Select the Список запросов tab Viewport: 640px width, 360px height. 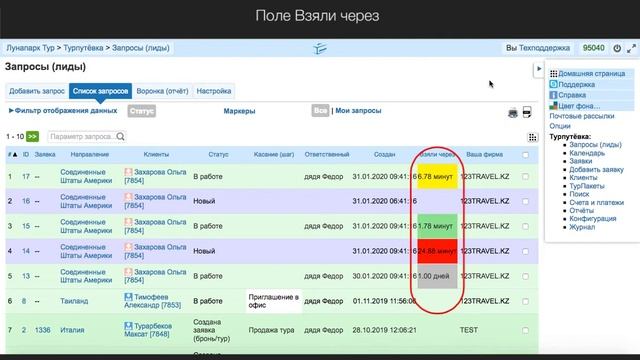point(100,91)
